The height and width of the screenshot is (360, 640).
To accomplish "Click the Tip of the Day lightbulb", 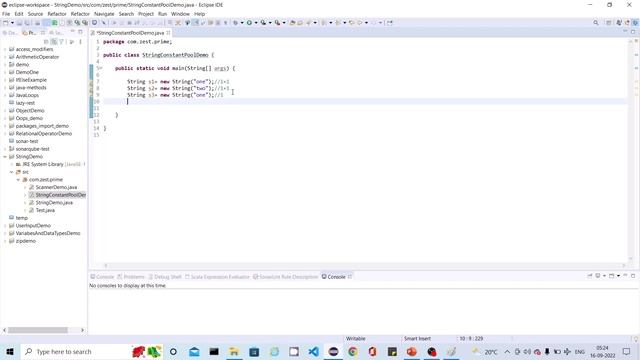I will coord(636,339).
